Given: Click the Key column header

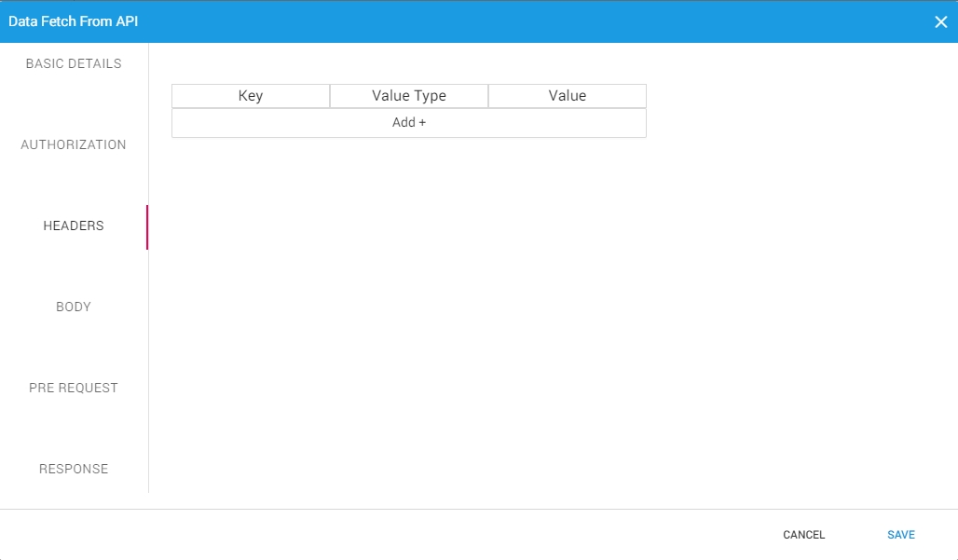Looking at the screenshot, I should tap(251, 96).
